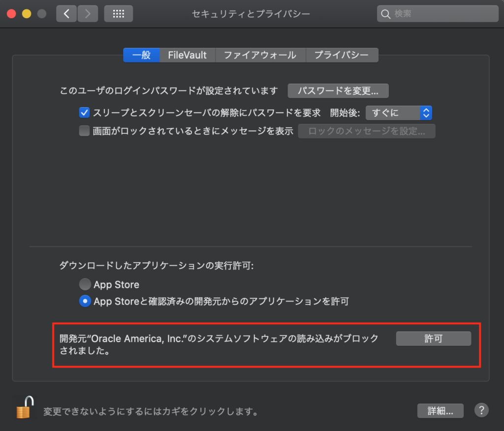The width and height of the screenshot is (504, 431).
Task: Click the Oracle America, Inc. blocked message text
Action: click(x=219, y=344)
